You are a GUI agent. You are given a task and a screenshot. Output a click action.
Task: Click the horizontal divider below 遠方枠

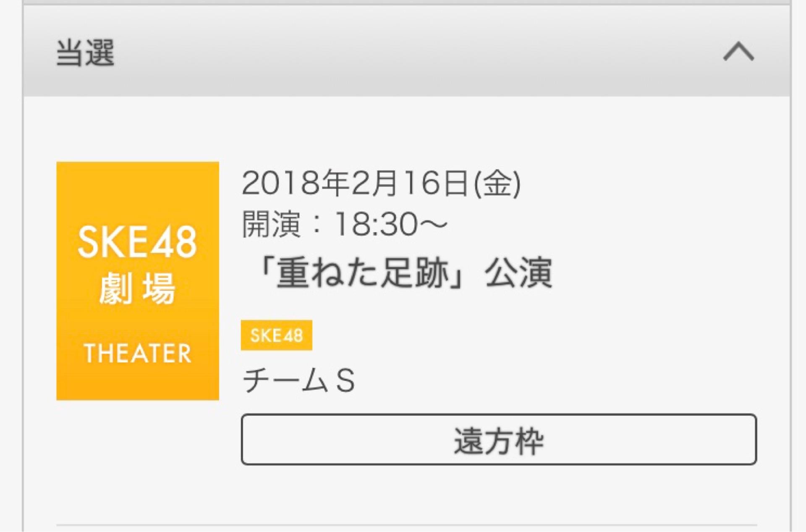[406, 525]
